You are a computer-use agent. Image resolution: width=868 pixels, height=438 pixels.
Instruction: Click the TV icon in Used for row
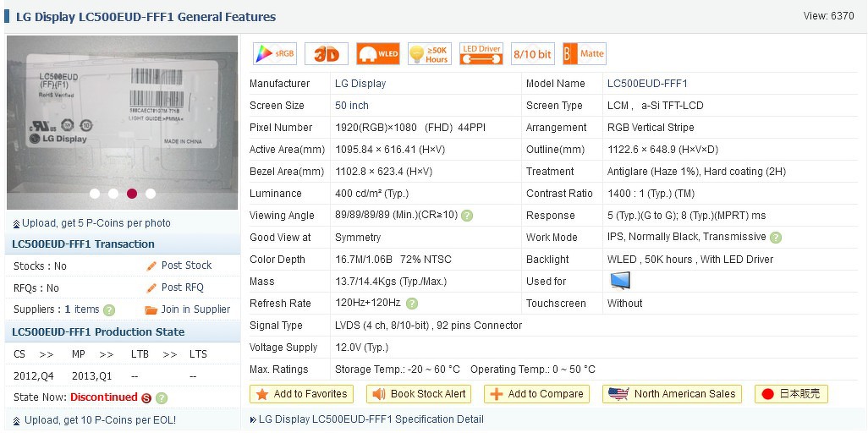click(x=620, y=281)
